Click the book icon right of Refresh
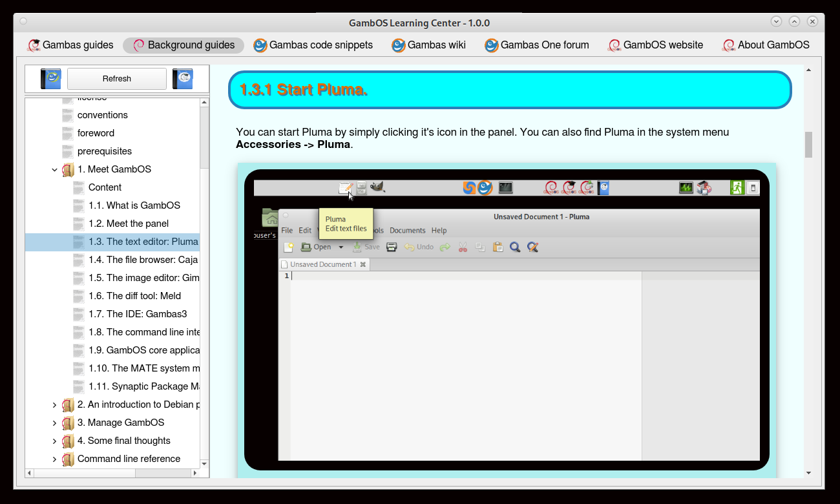Image resolution: width=840 pixels, height=504 pixels. coord(183,79)
